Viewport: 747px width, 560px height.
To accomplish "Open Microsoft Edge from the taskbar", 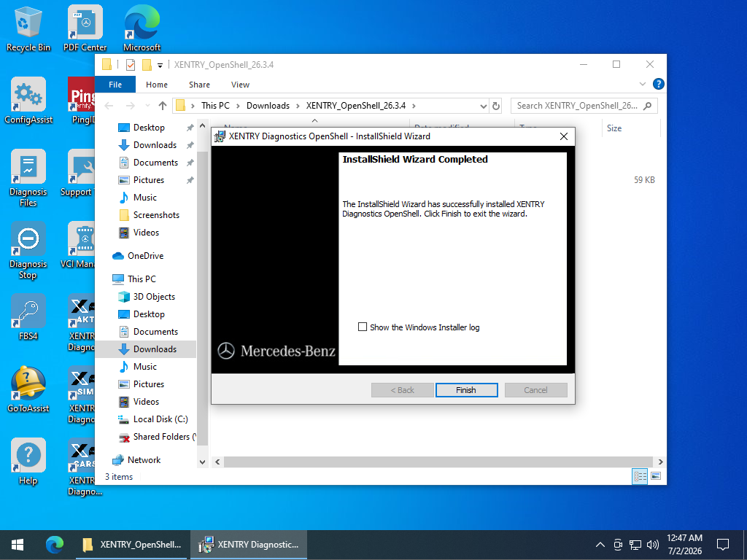I will click(55, 545).
